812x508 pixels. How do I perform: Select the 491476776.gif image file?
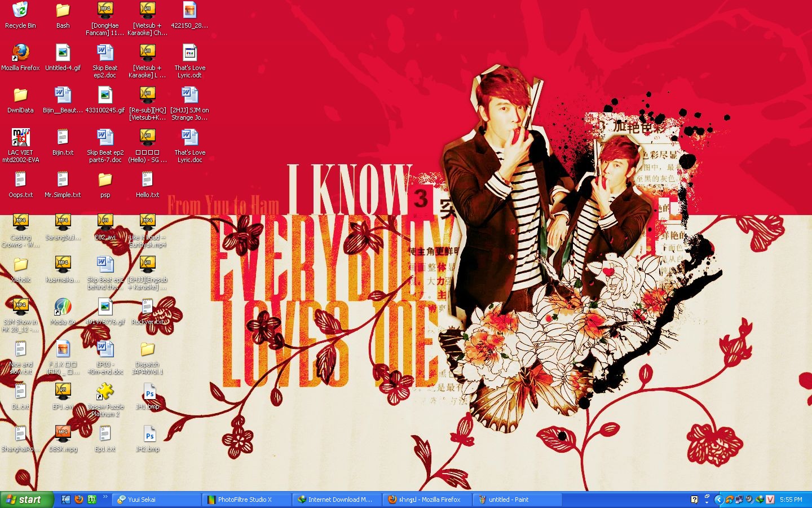pyautogui.click(x=105, y=311)
